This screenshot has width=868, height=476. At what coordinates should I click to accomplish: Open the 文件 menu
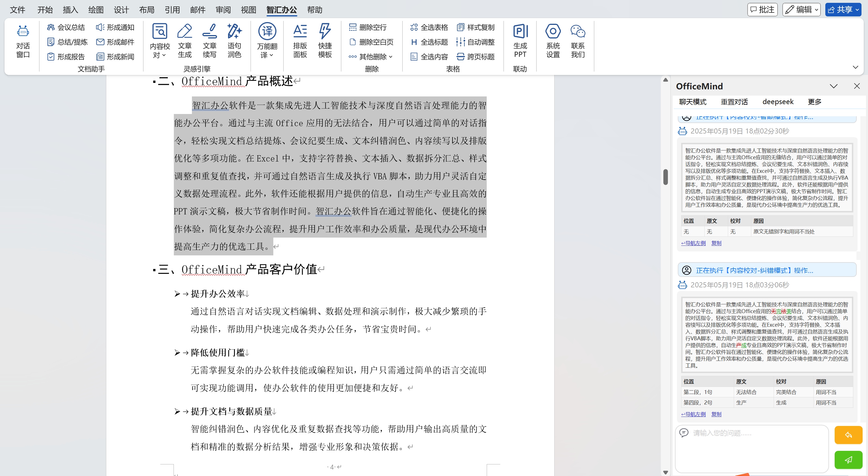pos(18,10)
